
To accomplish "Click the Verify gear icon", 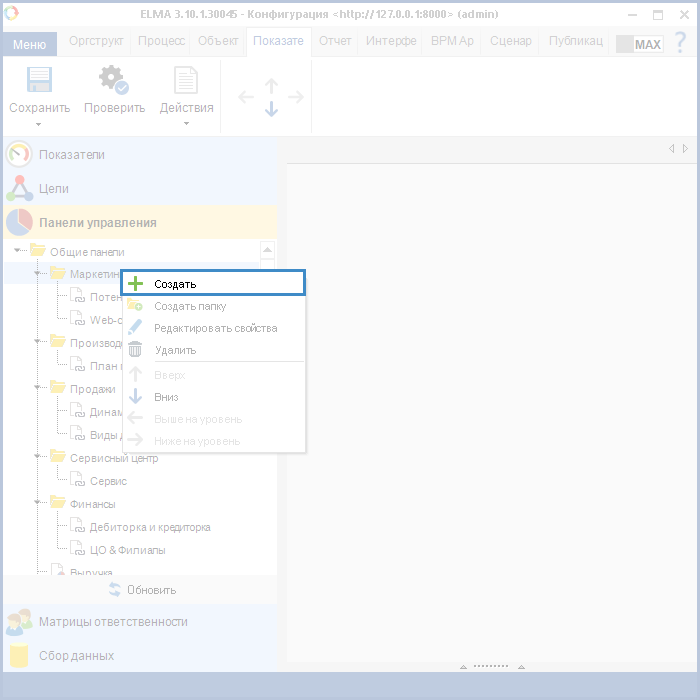I will click(113, 80).
